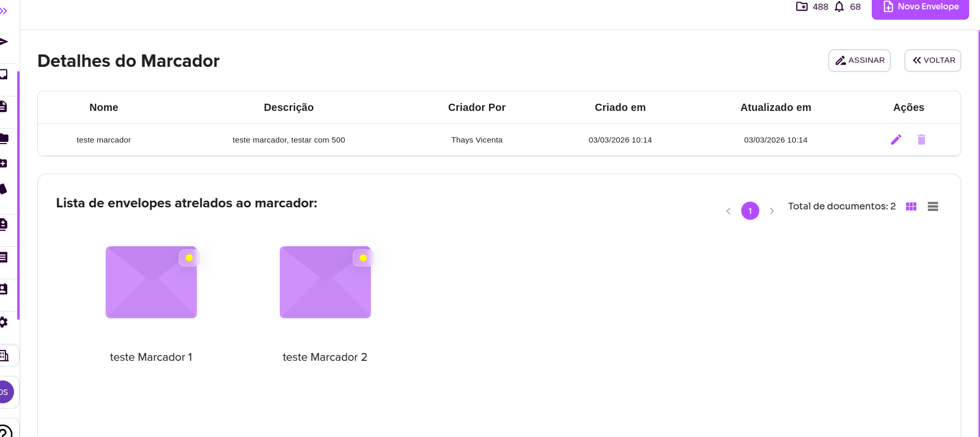The height and width of the screenshot is (437, 980).
Task: Select page 1 in pagination
Action: (750, 211)
